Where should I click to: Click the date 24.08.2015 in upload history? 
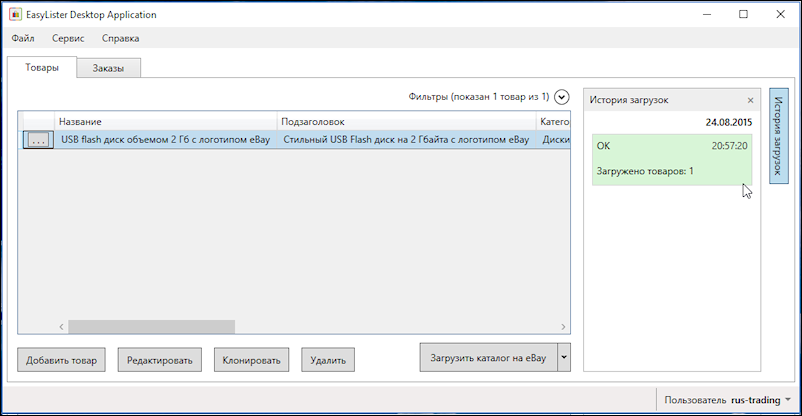point(729,122)
